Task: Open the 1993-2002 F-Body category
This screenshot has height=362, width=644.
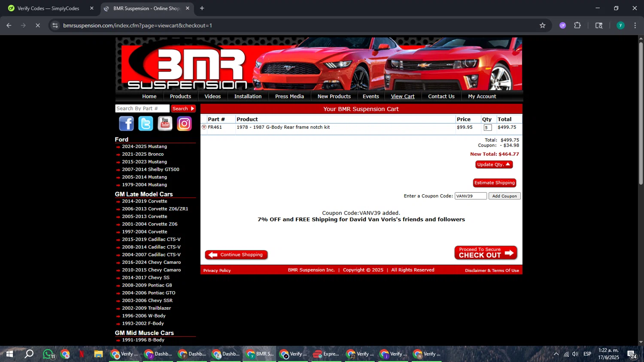Action: [x=143, y=323]
